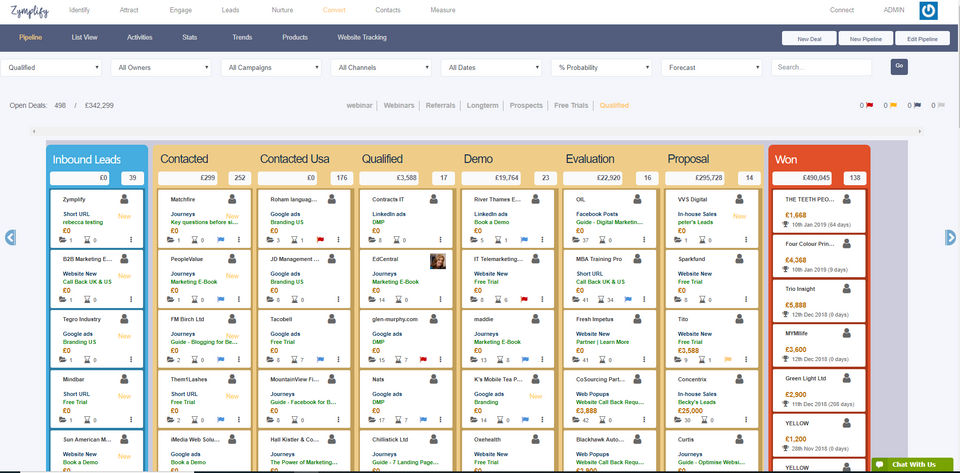Click the Edit Pipeline button
The image size is (960, 473).
pyautogui.click(x=923, y=39)
